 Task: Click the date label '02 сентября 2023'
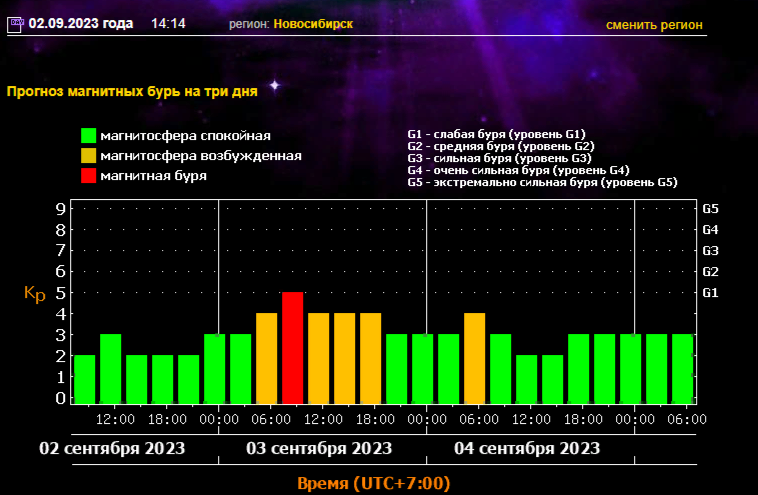(x=112, y=448)
